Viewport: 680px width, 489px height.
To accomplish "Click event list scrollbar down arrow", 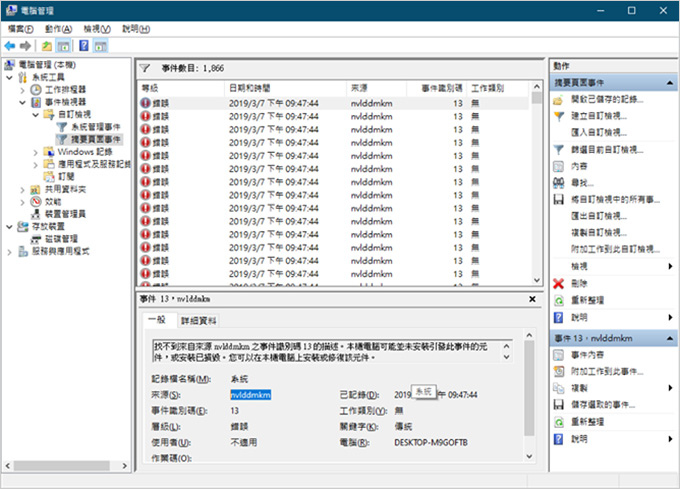I will point(536,280).
